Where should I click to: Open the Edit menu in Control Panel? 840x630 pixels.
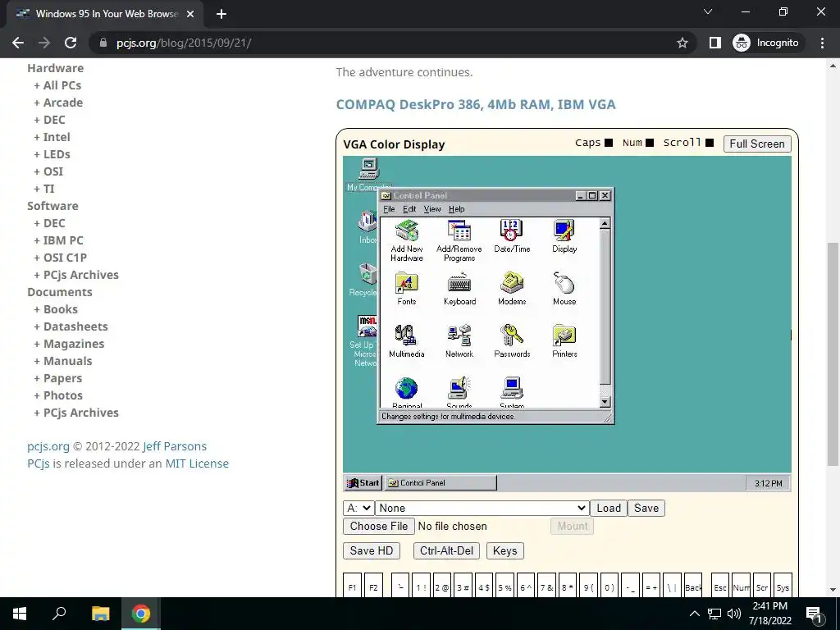click(409, 209)
